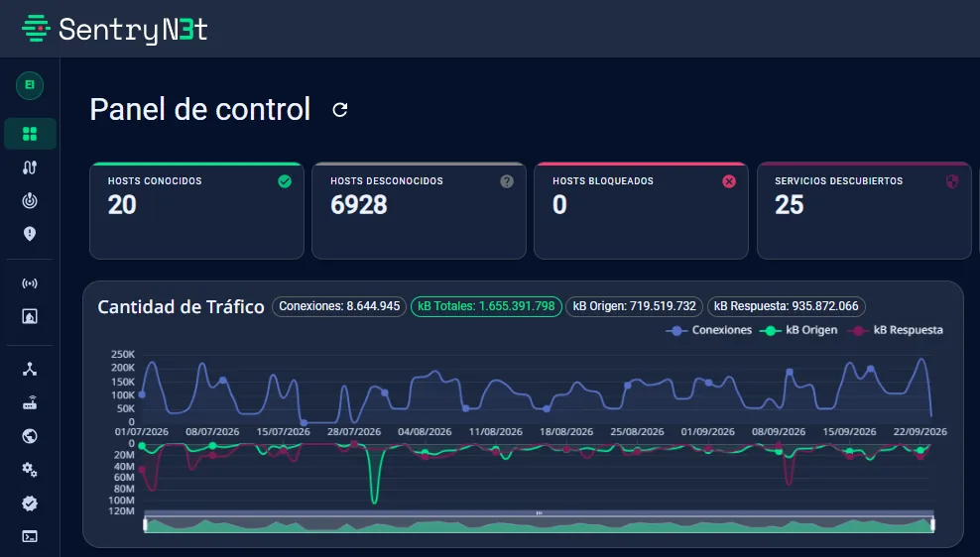Viewport: 980px width, 557px height.
Task: Click the shield icon on Servicios Descubiertos
Action: click(952, 181)
